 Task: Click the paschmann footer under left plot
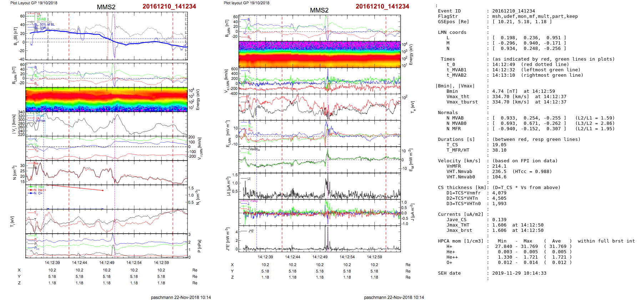pyautogui.click(x=181, y=297)
